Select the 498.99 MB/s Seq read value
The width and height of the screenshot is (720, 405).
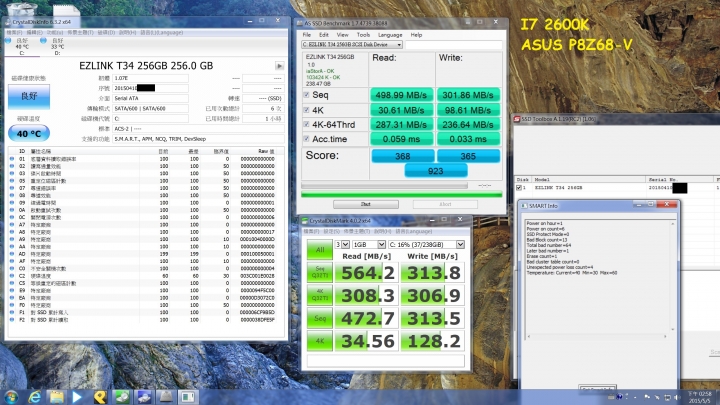401,95
